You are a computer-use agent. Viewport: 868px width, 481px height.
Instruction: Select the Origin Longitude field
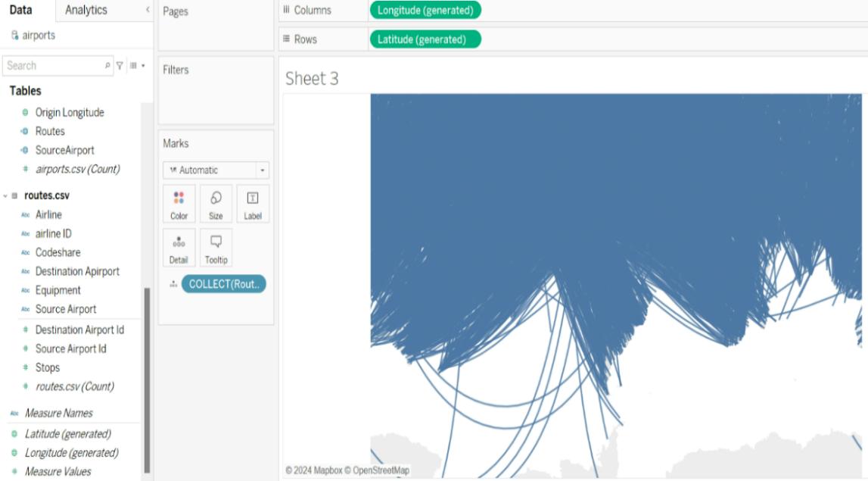click(x=70, y=113)
